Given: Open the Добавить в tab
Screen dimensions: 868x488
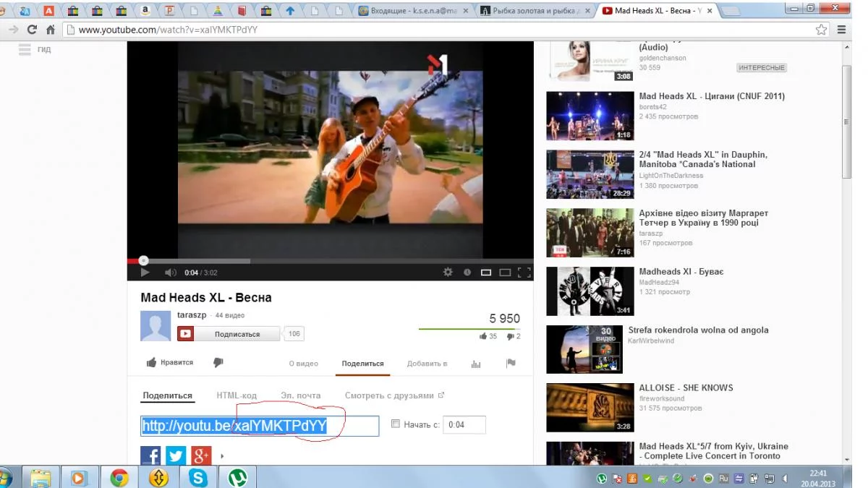Looking at the screenshot, I should click(x=427, y=364).
